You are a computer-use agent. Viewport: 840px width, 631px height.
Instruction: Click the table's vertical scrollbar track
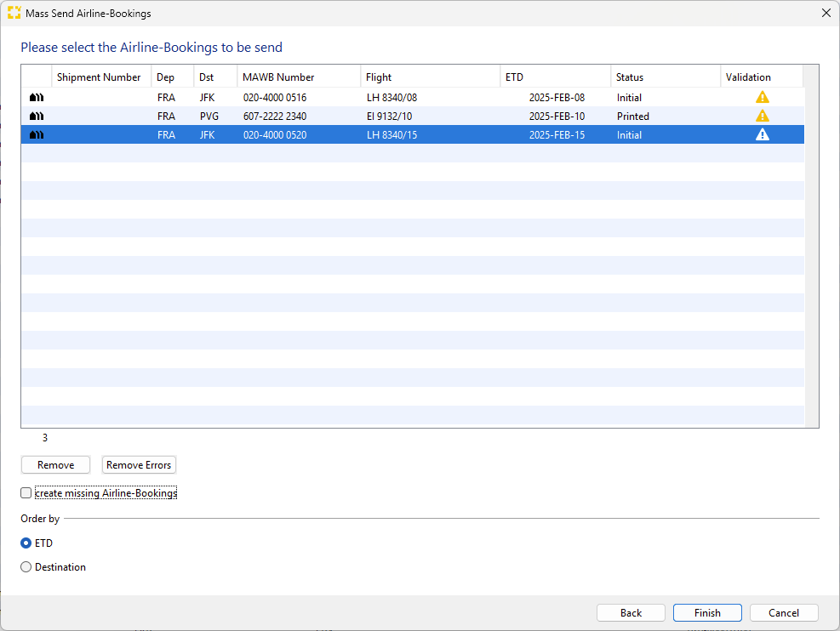(811, 255)
